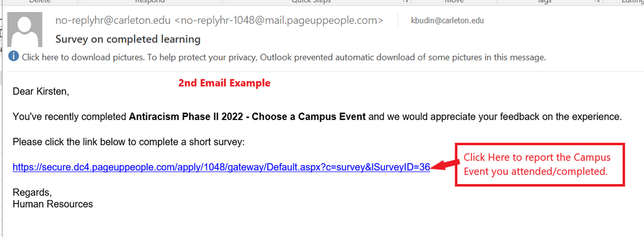Click the Delete group label in ribbon
Screen dimensions: 644x237
coord(40,2)
